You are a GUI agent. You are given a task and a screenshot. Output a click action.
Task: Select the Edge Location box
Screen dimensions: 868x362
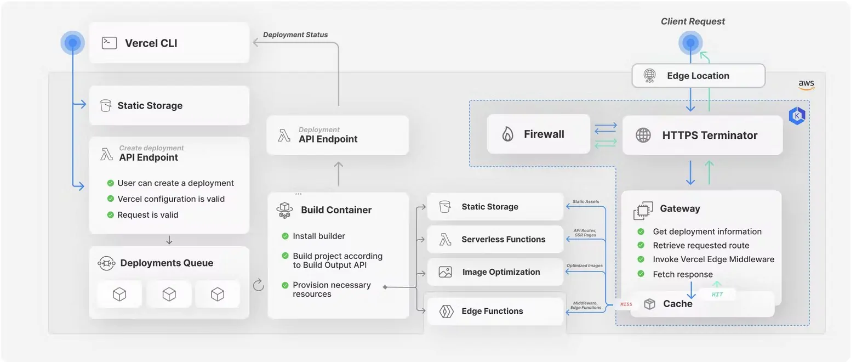click(x=698, y=76)
